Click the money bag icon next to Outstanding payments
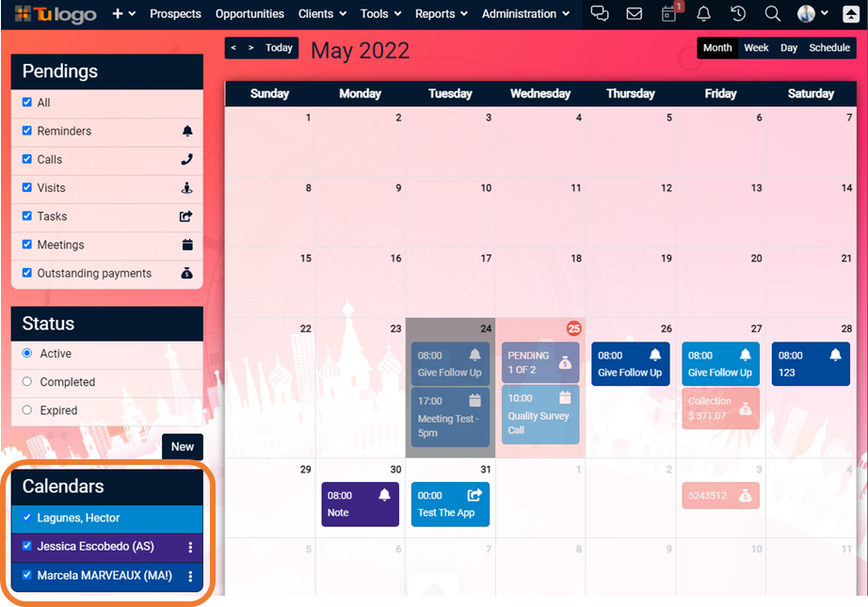The image size is (868, 607). (187, 273)
